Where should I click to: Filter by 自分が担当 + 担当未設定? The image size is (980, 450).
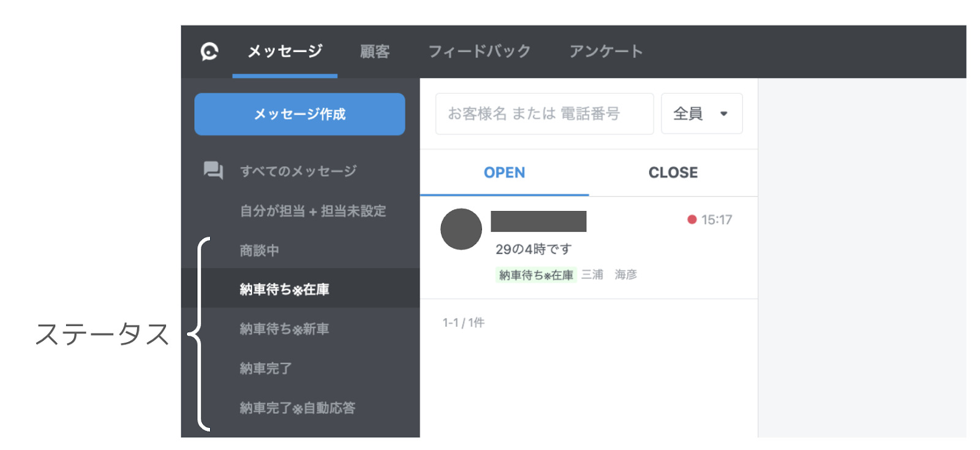coord(312,211)
